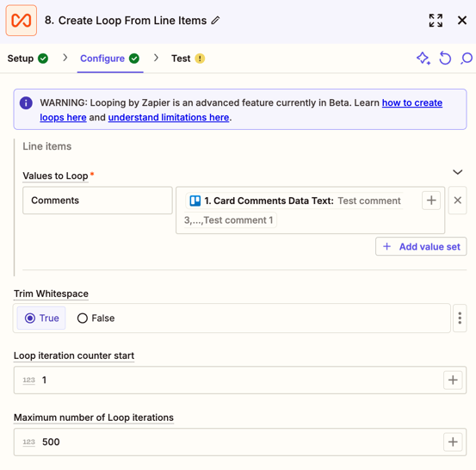Go to the Setup tab

[28, 59]
